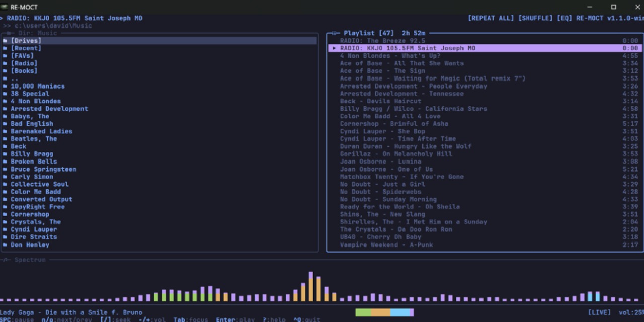Play RADIO: The Breeze 92.5 entry

[x=382, y=41]
